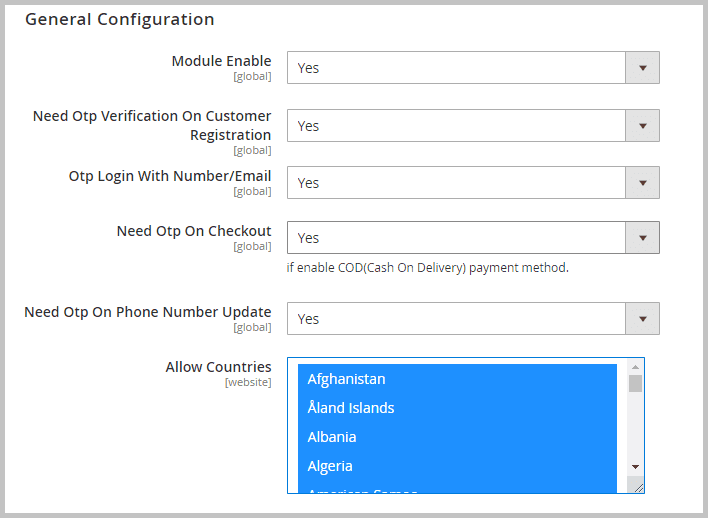The width and height of the screenshot is (708, 518).
Task: Click the Module Enable label
Action: [221, 61]
